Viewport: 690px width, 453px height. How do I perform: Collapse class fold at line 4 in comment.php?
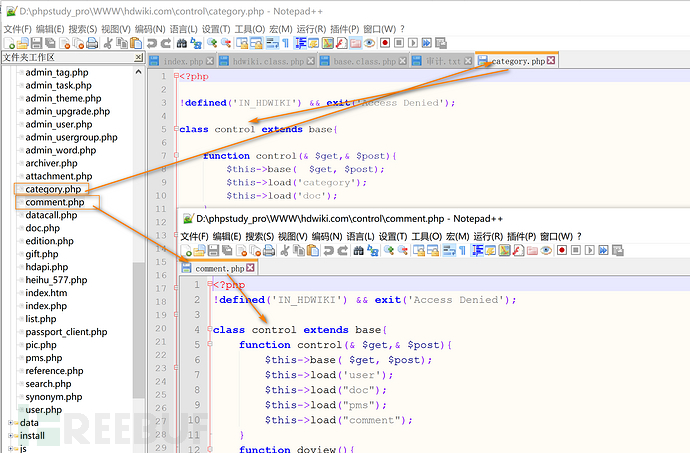[x=210, y=330]
